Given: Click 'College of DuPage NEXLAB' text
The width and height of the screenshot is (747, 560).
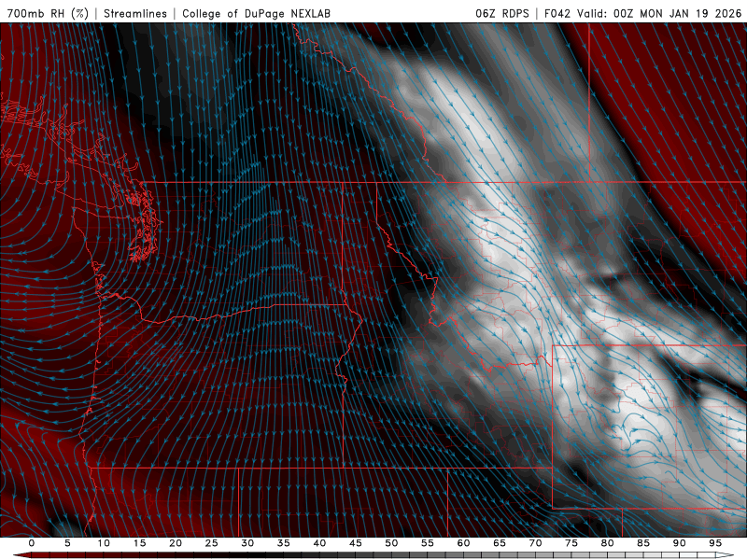Looking at the screenshot, I should coord(256,13).
